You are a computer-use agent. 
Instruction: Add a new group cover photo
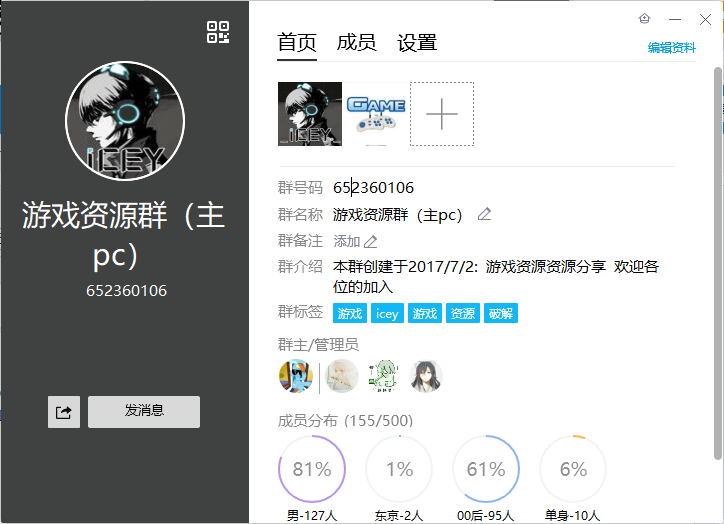click(442, 114)
